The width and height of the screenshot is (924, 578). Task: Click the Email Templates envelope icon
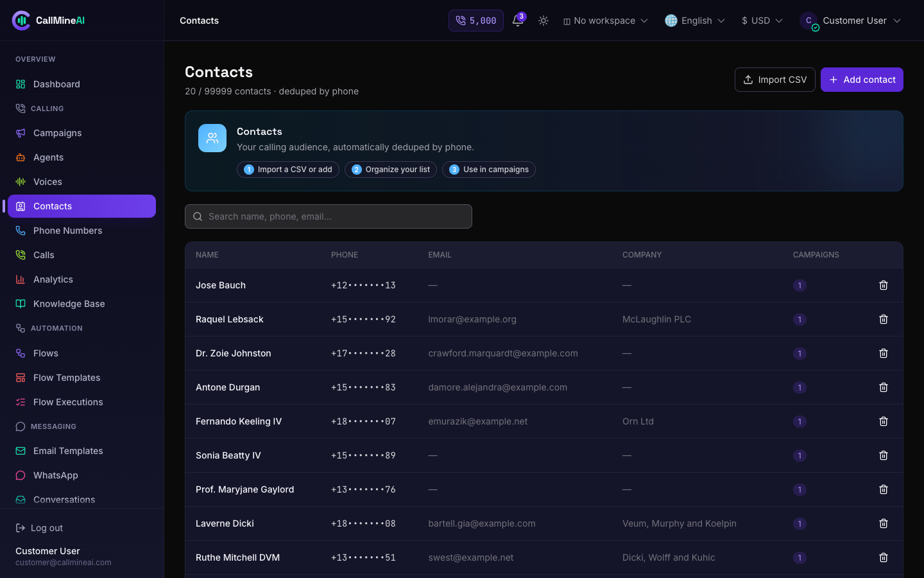(21, 451)
